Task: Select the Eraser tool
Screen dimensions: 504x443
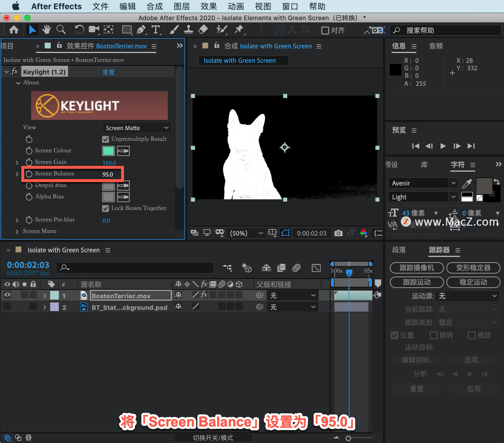Action: (203, 30)
